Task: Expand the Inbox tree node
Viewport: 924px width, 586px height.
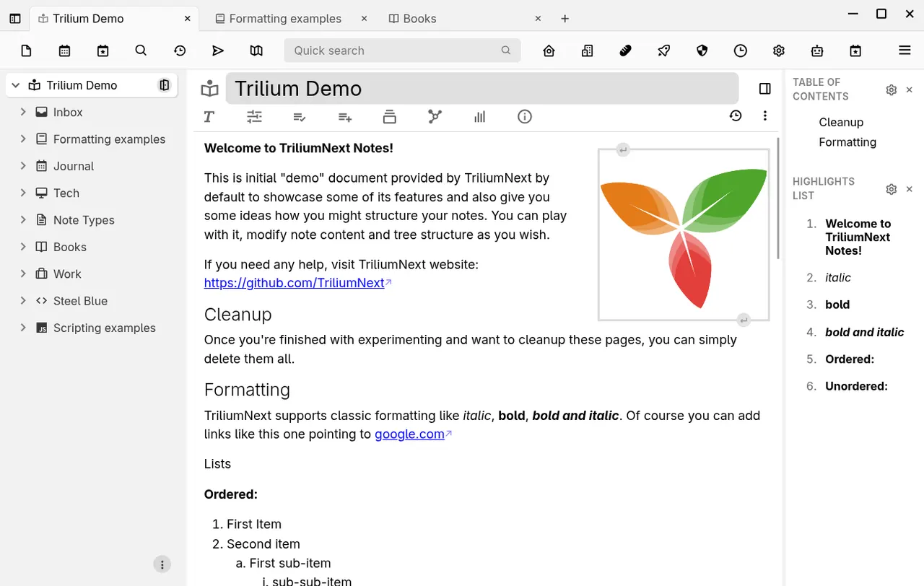Action: [x=23, y=112]
